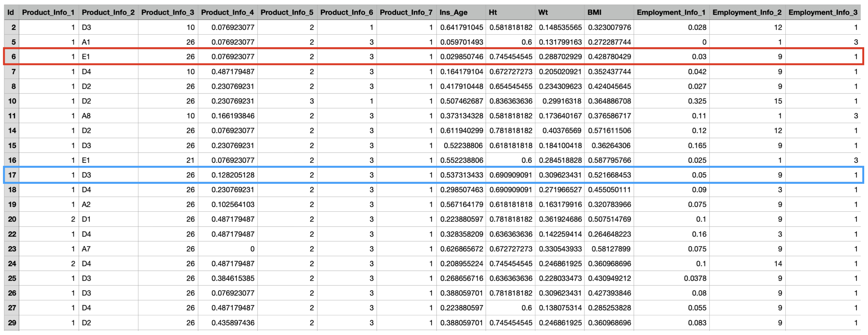Select the BMI column header

pyautogui.click(x=609, y=12)
